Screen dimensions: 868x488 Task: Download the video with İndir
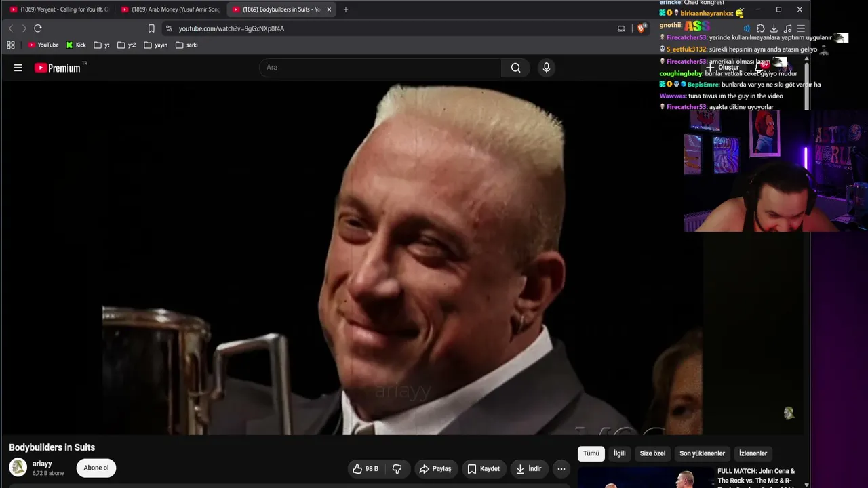(529, 468)
